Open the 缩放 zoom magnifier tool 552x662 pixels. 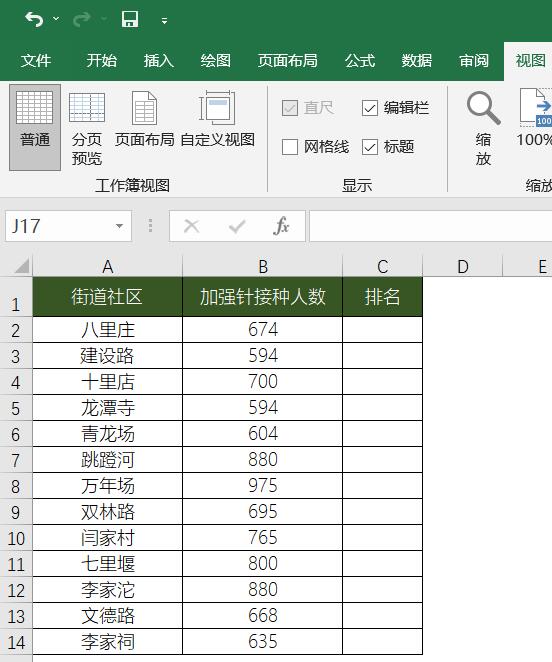[484, 129]
